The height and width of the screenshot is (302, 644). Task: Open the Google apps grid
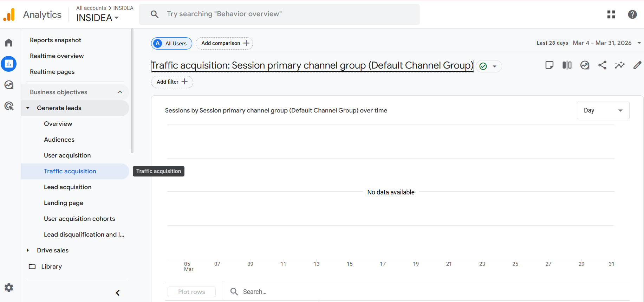[x=611, y=14]
